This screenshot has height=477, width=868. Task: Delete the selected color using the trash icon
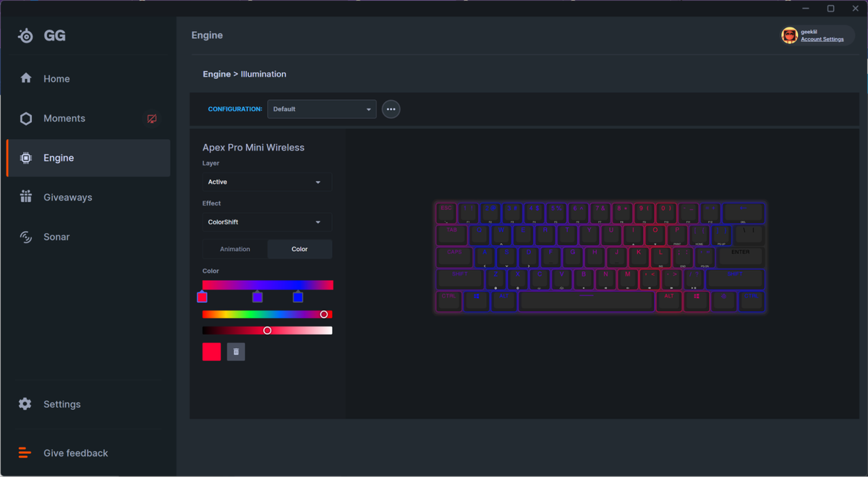coord(236,351)
